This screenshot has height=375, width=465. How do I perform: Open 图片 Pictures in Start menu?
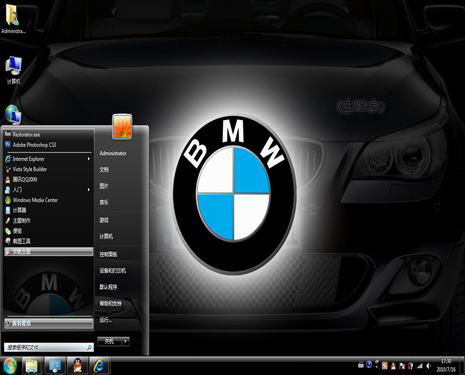click(104, 186)
